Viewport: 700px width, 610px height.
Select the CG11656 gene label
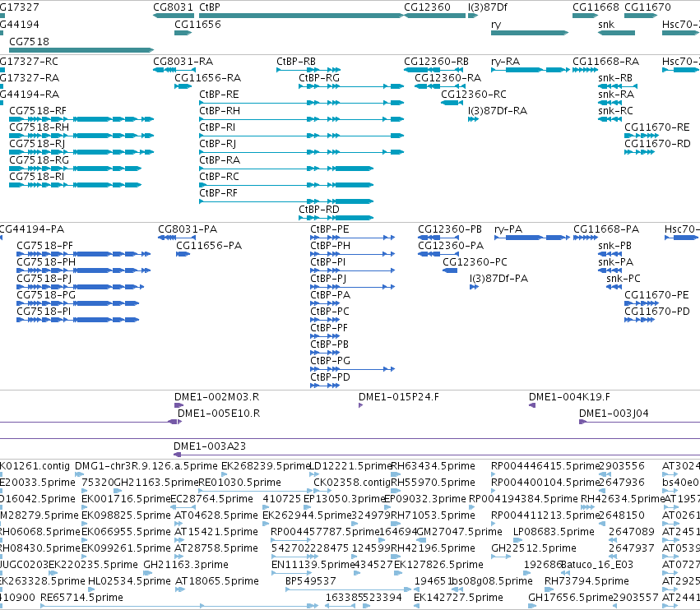[197, 24]
